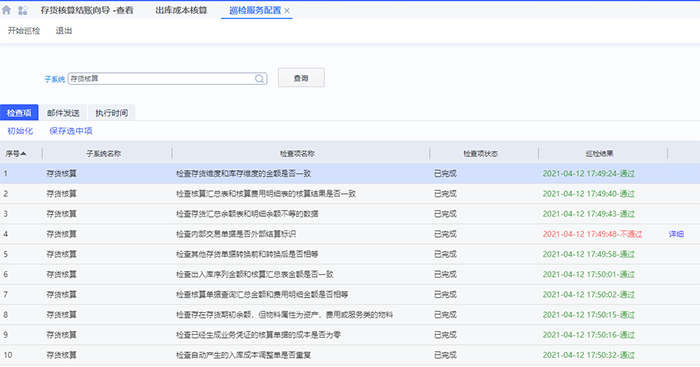
Task: Click result 2021-04-12 17:50:02-通过
Action: click(x=589, y=294)
